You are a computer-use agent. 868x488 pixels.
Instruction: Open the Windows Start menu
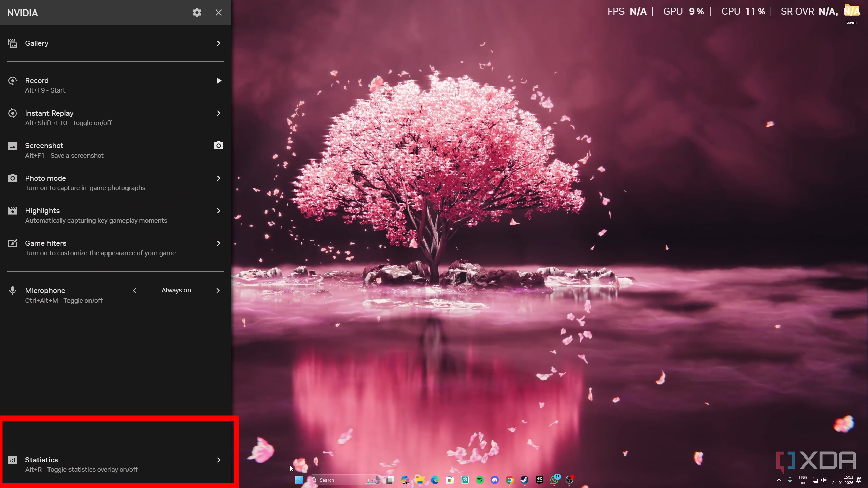[299, 480]
